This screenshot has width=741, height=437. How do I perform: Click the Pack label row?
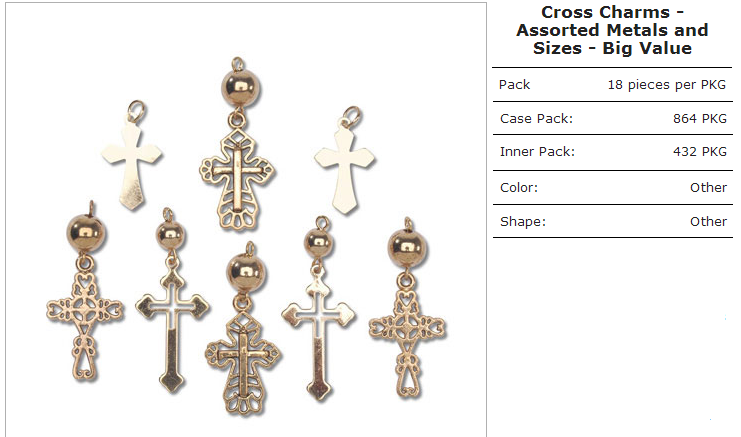pyautogui.click(x=612, y=85)
